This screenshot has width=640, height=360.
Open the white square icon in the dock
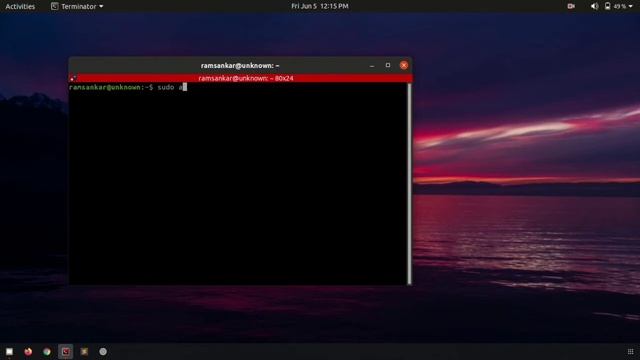9,351
